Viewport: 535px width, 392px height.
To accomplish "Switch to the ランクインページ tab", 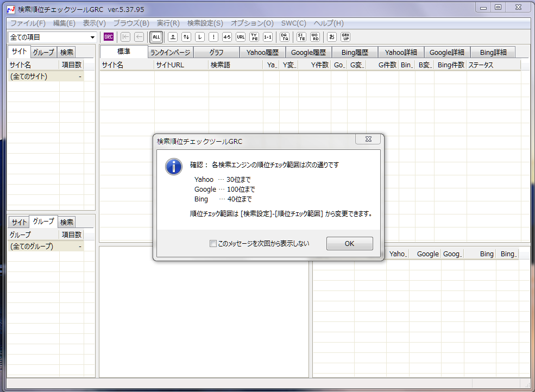I will [x=170, y=53].
